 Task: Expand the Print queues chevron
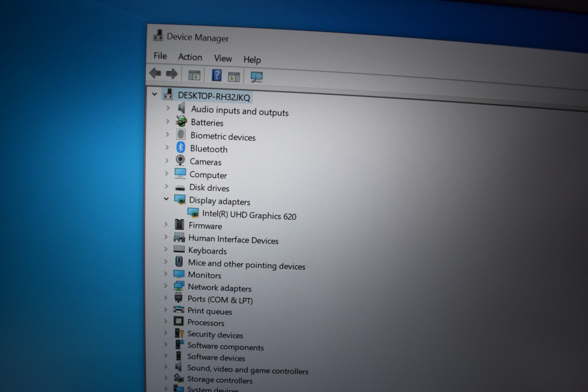pyautogui.click(x=166, y=310)
